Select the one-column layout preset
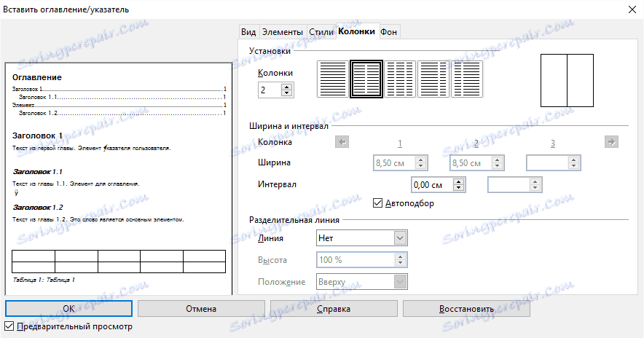The width and height of the screenshot is (644, 338). tap(333, 79)
